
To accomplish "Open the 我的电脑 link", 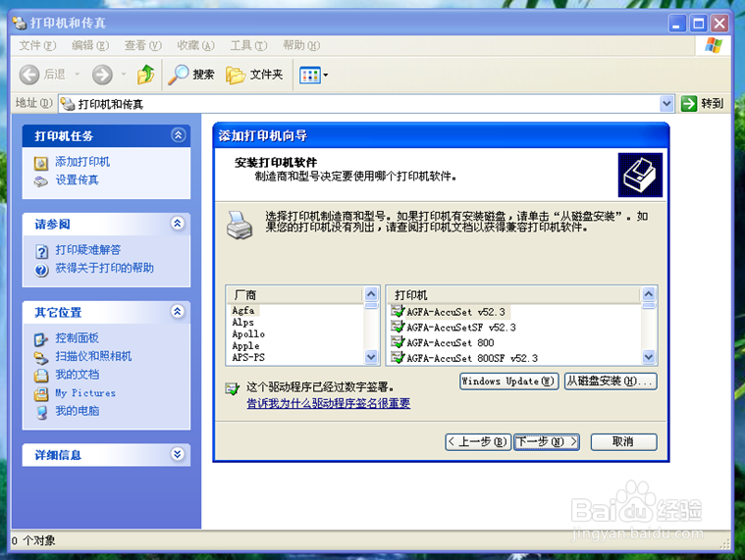I will click(x=77, y=411).
